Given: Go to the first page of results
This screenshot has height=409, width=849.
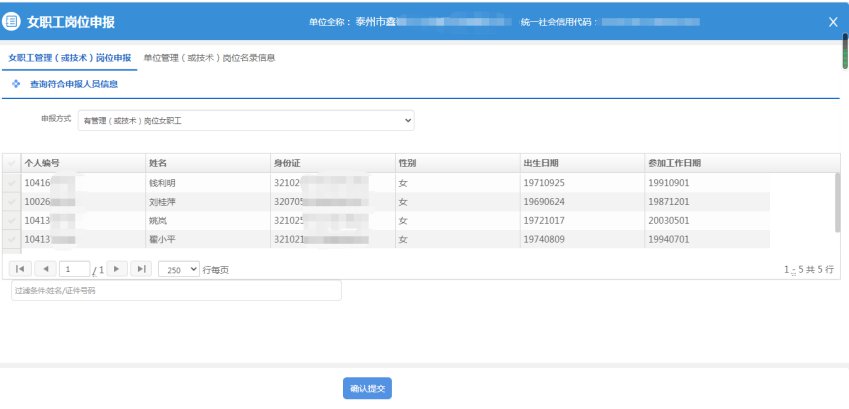Looking at the screenshot, I should point(19,269).
